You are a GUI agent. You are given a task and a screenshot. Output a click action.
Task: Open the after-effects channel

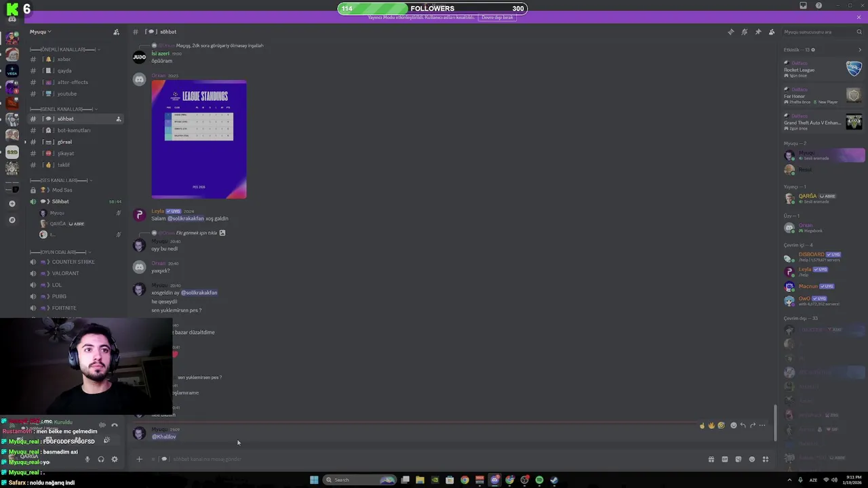[x=75, y=82]
